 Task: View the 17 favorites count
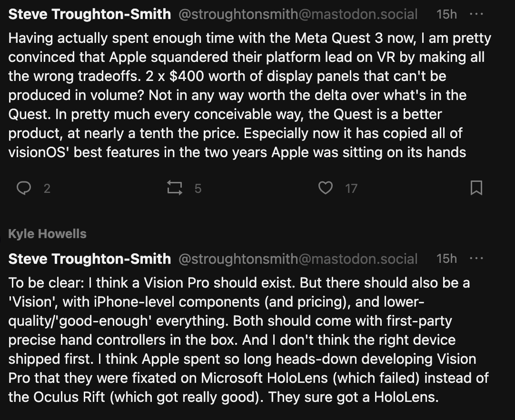click(x=351, y=188)
